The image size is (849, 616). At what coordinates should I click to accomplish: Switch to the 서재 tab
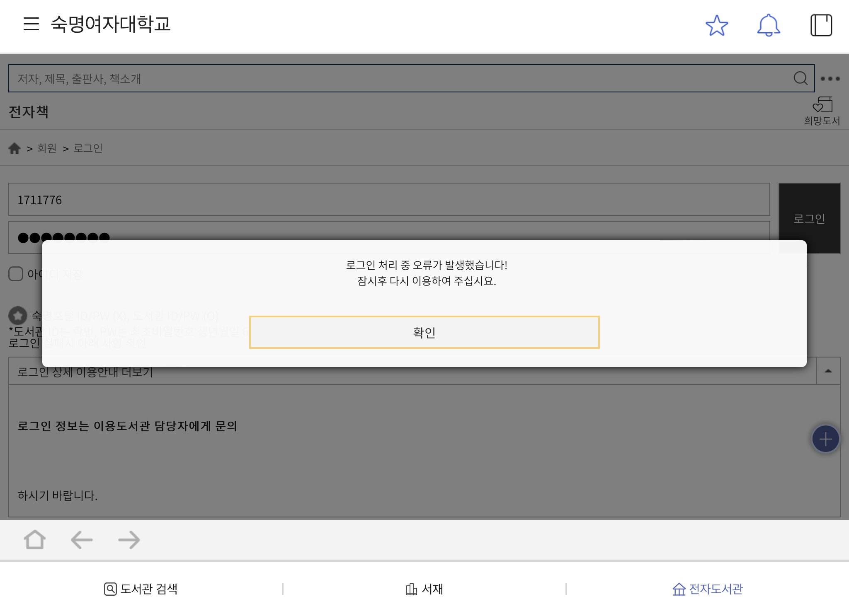(x=424, y=589)
